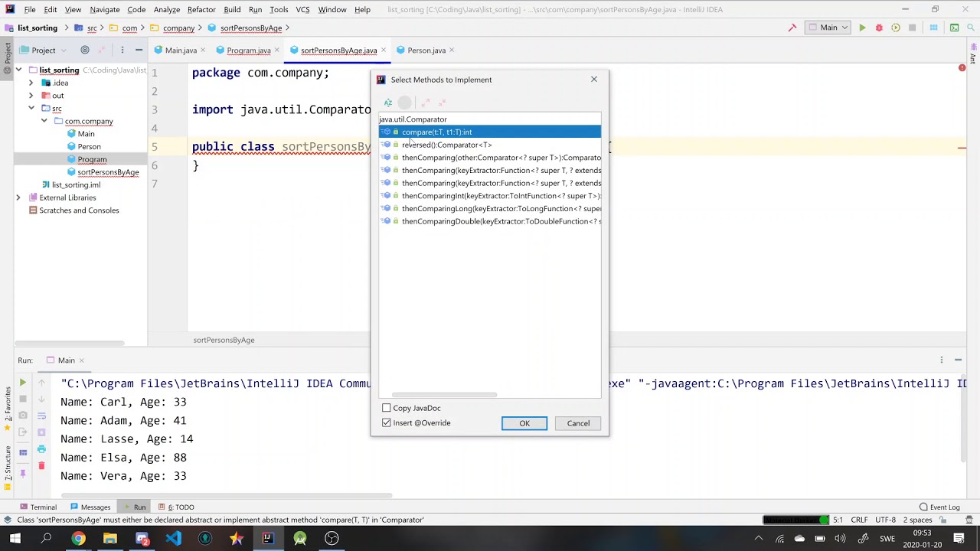The width and height of the screenshot is (980, 551).
Task: Expand the out folder node
Action: coord(31,96)
